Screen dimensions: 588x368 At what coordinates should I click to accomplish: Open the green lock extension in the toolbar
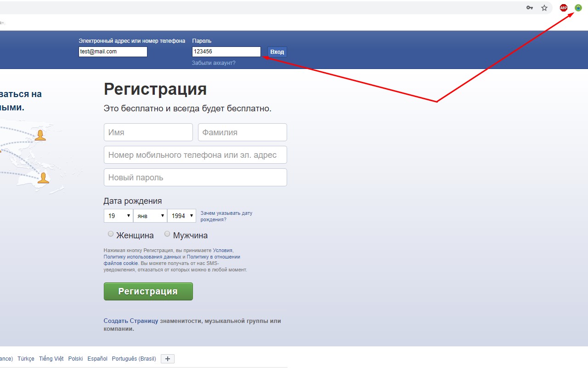pos(578,7)
